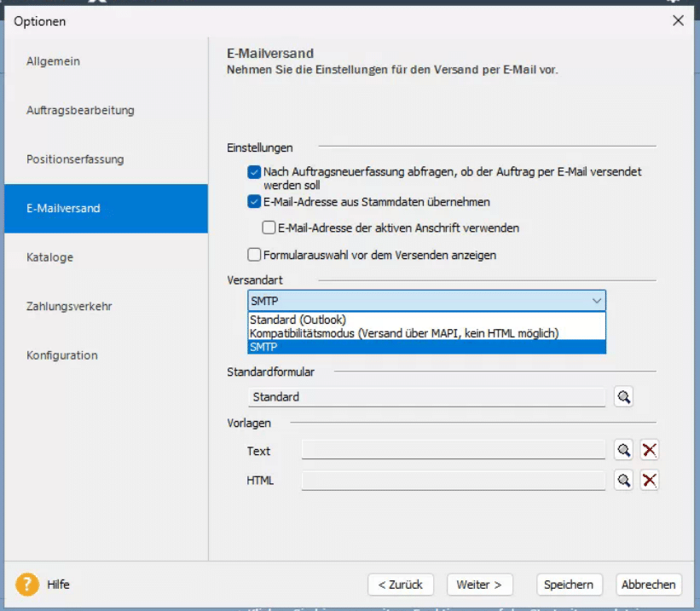Collapse the Versandart dropdown arrow
This screenshot has height=611, width=700.
pos(596,301)
